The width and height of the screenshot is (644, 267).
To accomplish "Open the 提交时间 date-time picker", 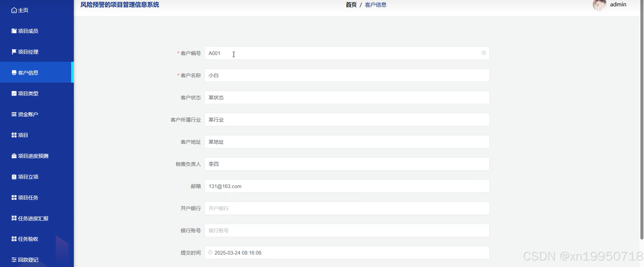I will coord(347,253).
